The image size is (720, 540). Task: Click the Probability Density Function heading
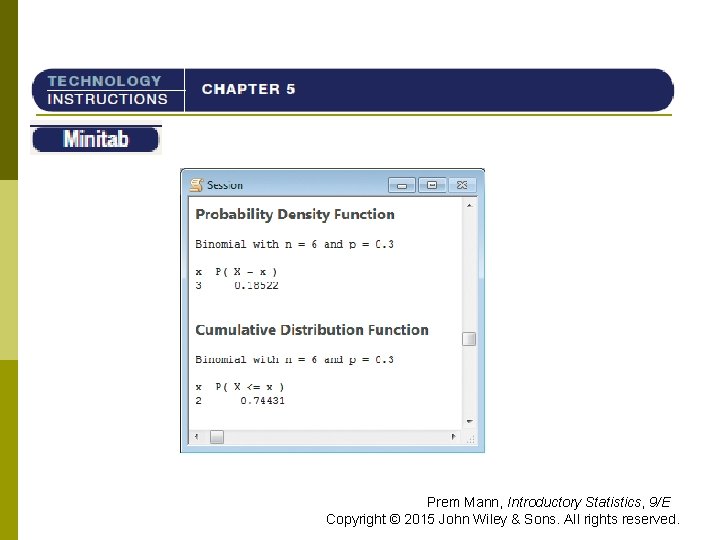(x=295, y=214)
